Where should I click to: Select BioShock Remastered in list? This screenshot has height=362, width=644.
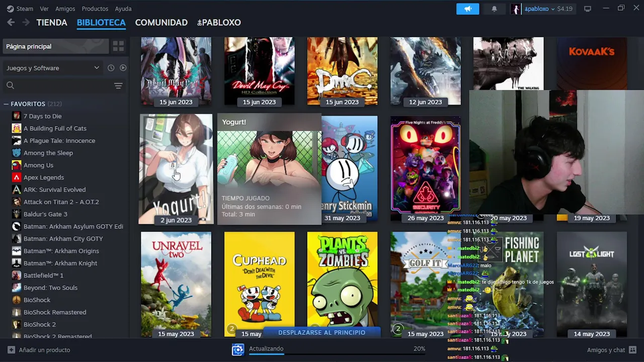point(55,312)
